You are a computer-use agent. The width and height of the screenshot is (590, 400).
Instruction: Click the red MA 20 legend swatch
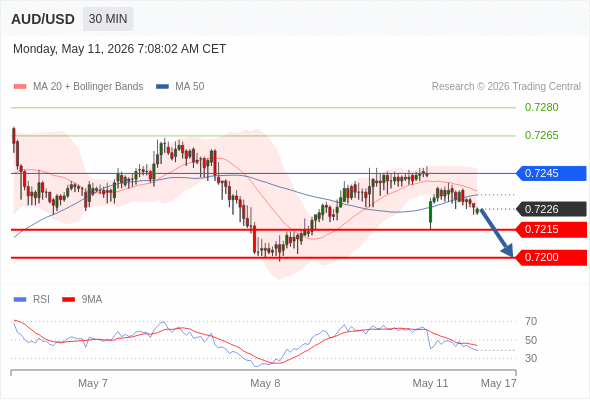20,87
